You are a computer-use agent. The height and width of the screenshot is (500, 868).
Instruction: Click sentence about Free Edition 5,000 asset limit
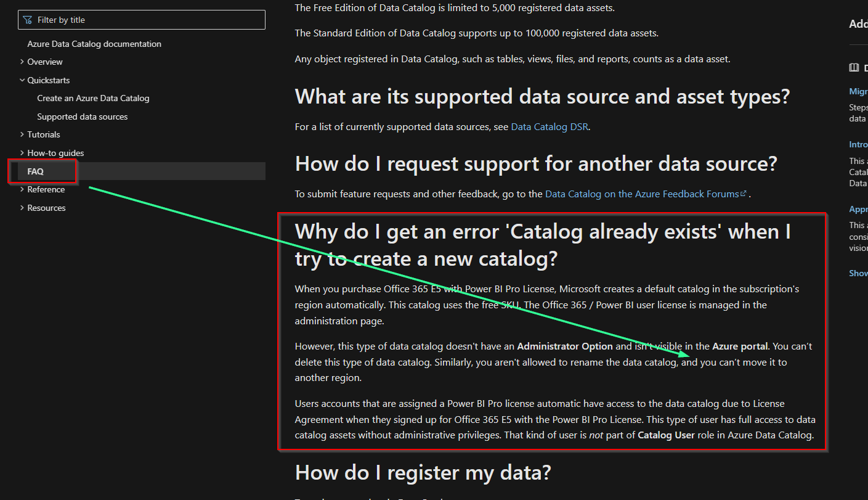[x=455, y=8]
